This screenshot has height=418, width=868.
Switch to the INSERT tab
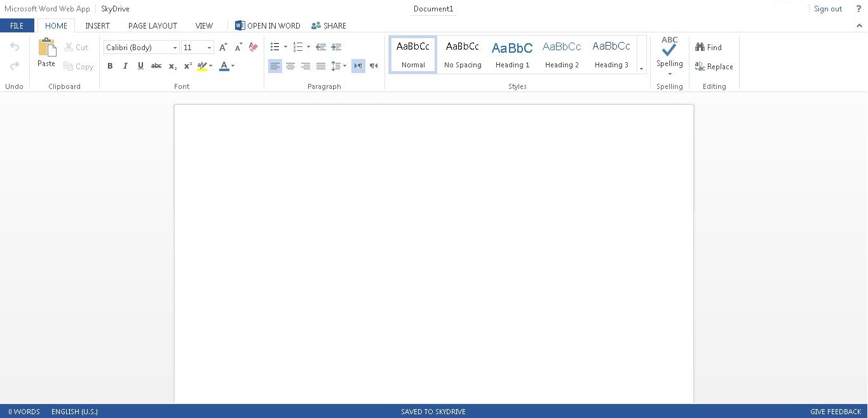coord(97,26)
